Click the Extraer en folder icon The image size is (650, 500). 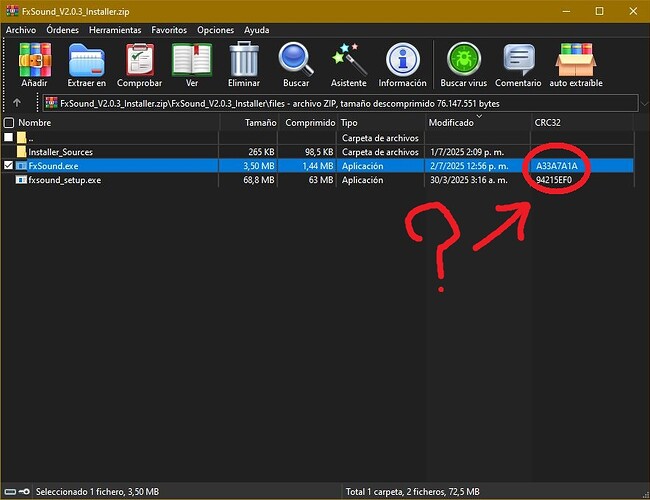pyautogui.click(x=87, y=61)
